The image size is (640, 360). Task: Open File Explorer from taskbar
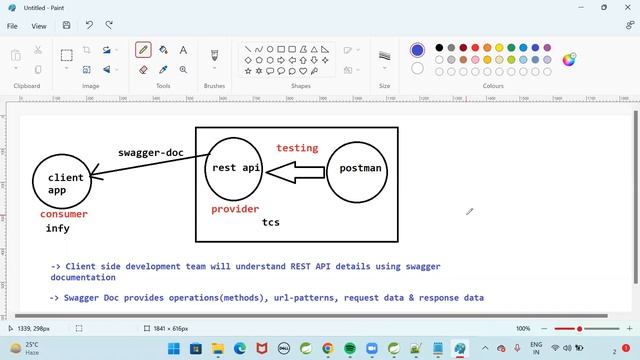(x=218, y=349)
